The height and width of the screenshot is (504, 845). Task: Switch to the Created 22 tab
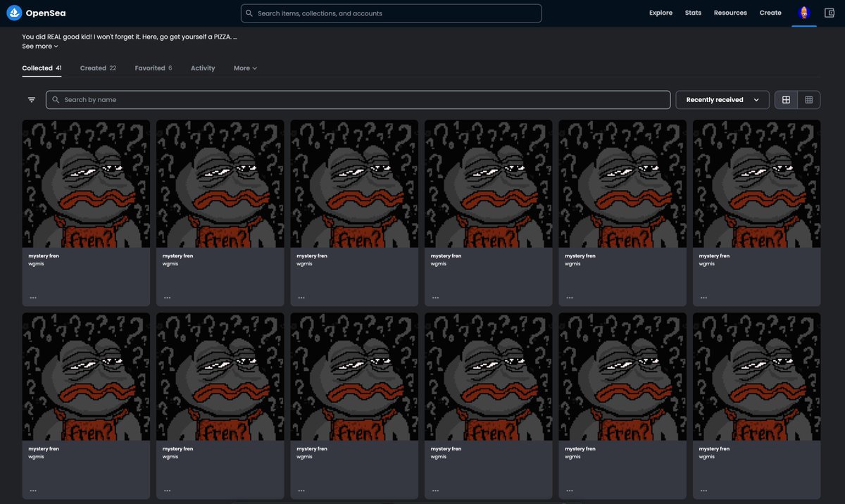(98, 68)
